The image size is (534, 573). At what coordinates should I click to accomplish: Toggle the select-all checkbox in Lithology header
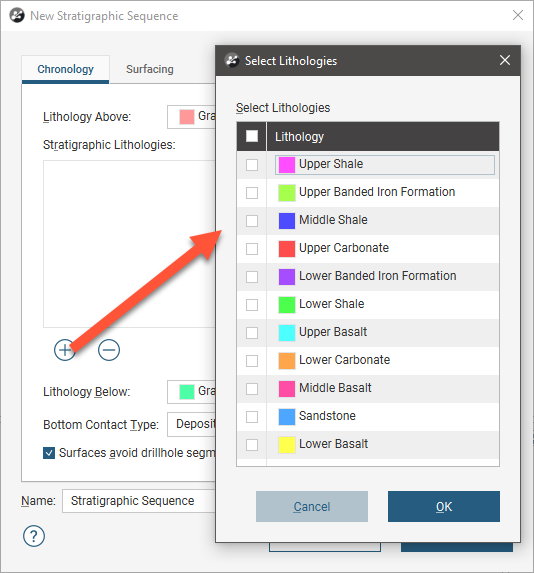(x=252, y=136)
